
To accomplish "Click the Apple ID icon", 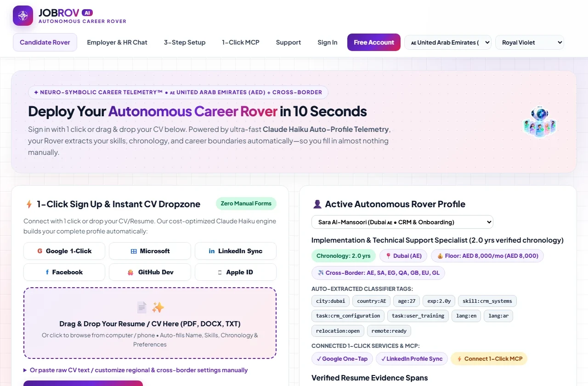I will 220,272.
